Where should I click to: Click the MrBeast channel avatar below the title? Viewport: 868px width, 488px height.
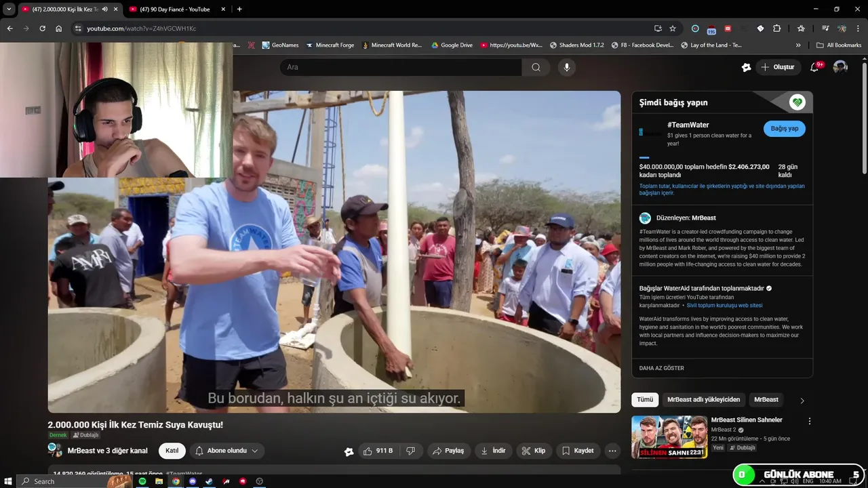tap(55, 450)
